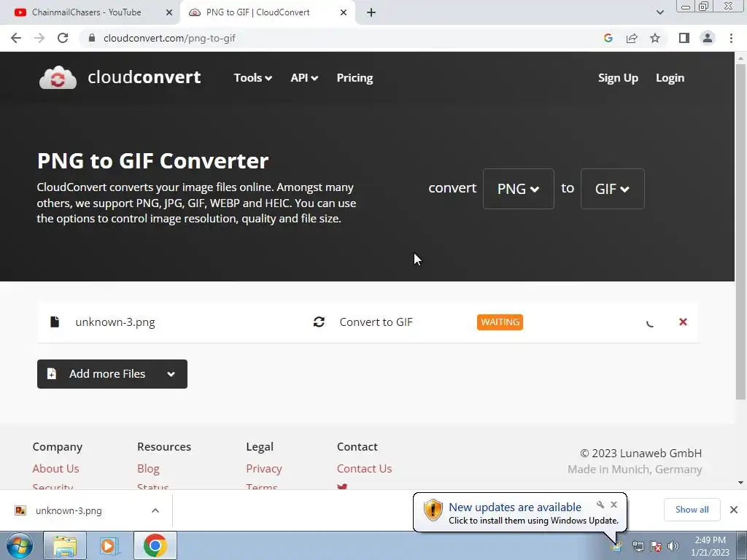Open the PNG source format dropdown

pos(519,189)
